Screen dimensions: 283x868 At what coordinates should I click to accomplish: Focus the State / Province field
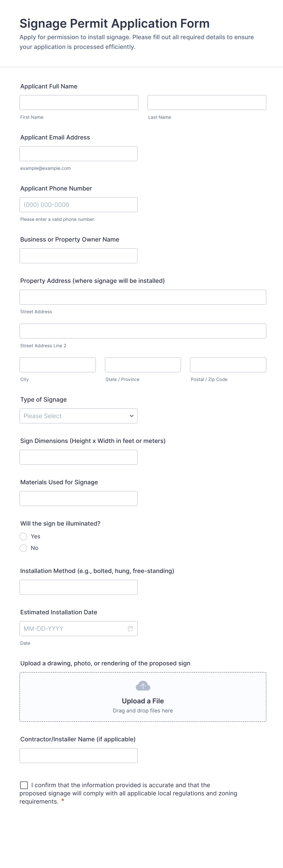click(x=143, y=365)
